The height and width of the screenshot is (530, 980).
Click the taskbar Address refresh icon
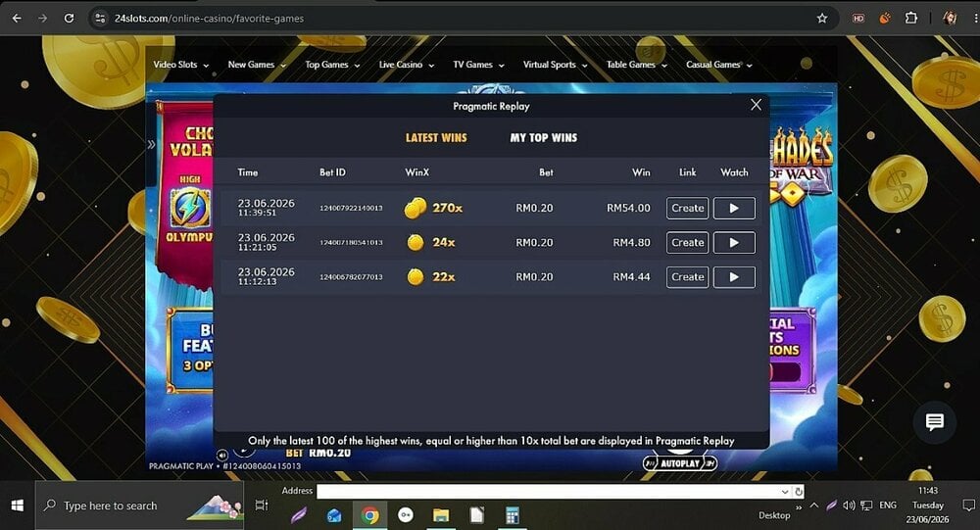pyautogui.click(x=798, y=491)
